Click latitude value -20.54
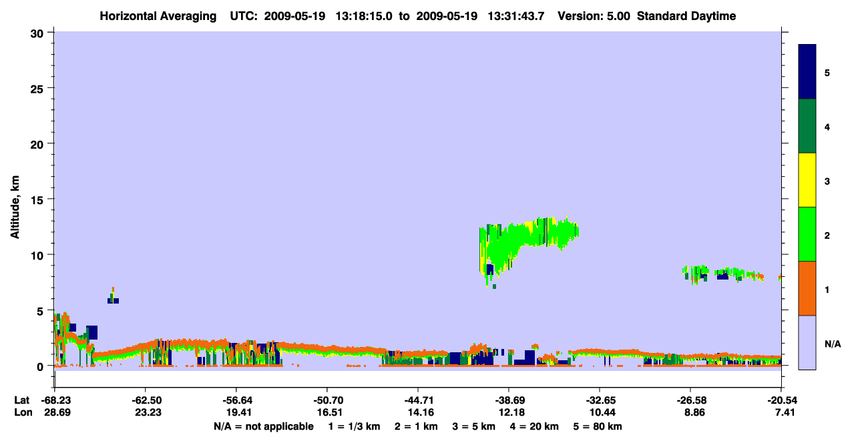868x445 pixels. [x=781, y=400]
